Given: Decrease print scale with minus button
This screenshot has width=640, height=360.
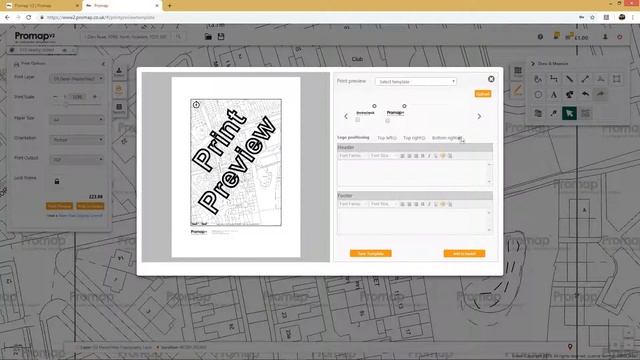Looking at the screenshot, I should 55,97.
